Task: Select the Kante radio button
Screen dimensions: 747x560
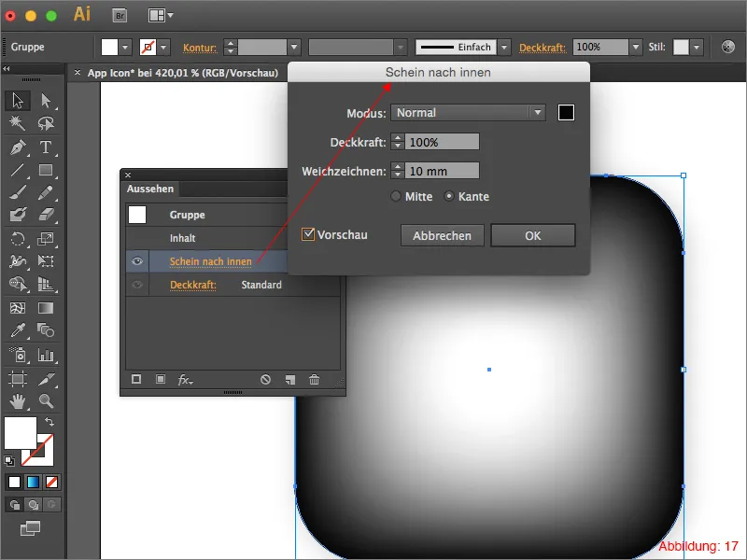Action: 449,196
